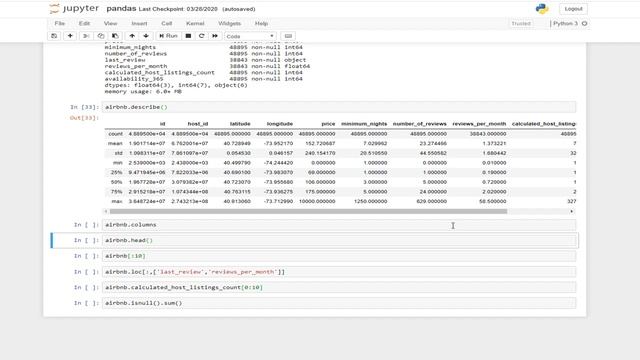Click the save and checkpoint icon
The width and height of the screenshot is (640, 360).
[54, 36]
